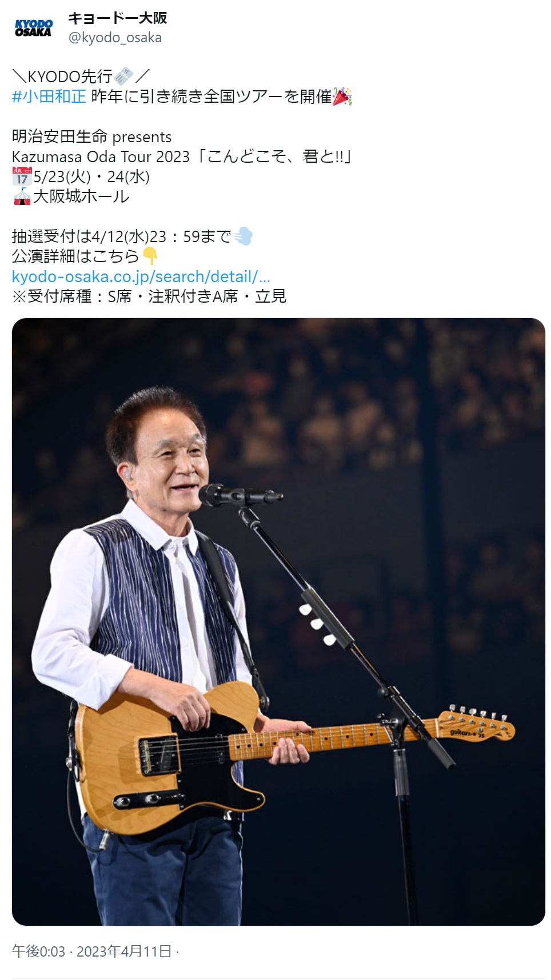Click the 公演詳細はこちら text
551x980 pixels.
(75, 256)
